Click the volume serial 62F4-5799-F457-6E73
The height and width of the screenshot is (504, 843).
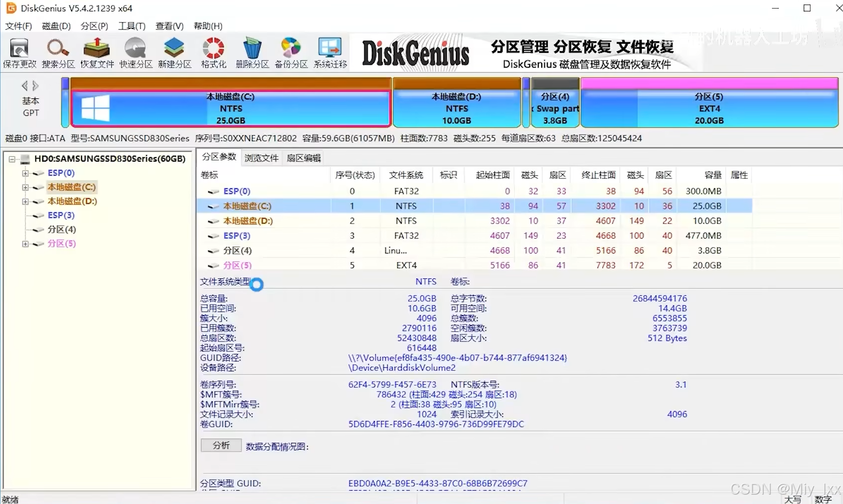coord(392,385)
